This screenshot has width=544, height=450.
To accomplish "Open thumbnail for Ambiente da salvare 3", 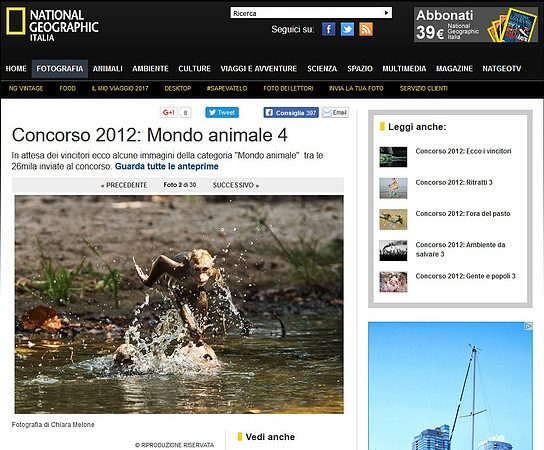I will point(393,251).
